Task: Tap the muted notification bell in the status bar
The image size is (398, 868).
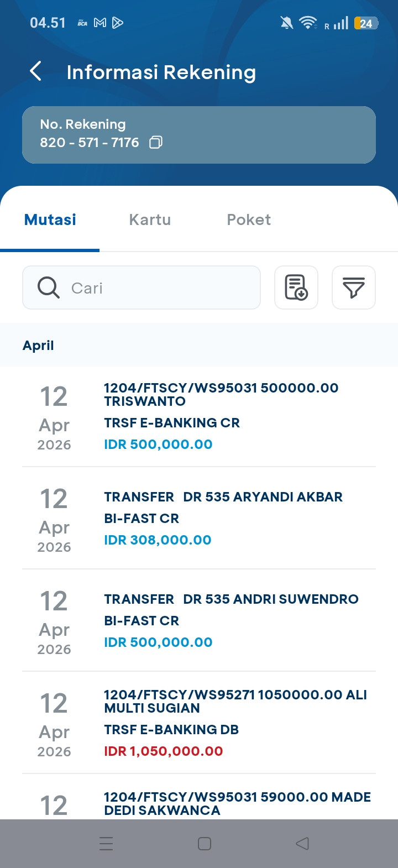Action: (x=286, y=23)
